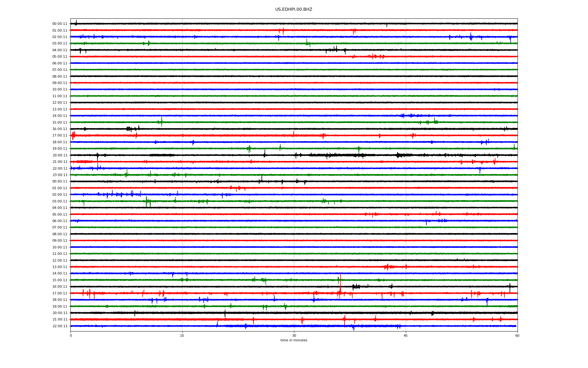Click the green 23:00:11 seismogram trace

point(294,175)
